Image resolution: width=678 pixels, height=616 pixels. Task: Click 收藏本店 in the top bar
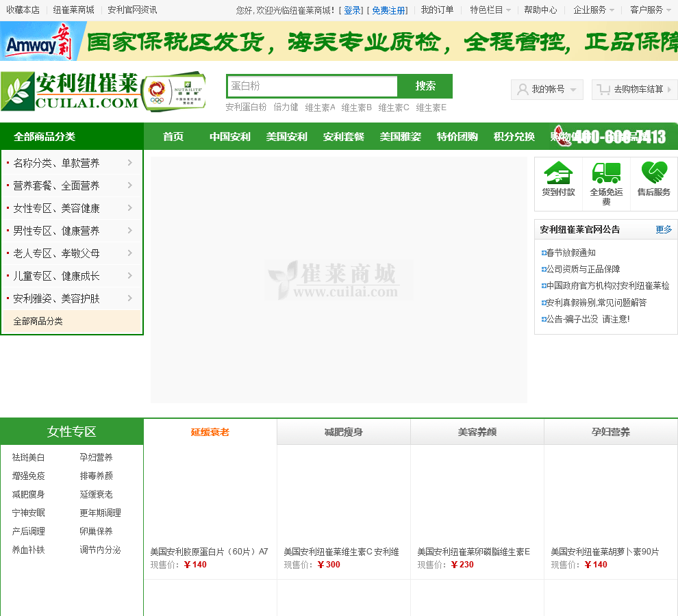(x=23, y=10)
